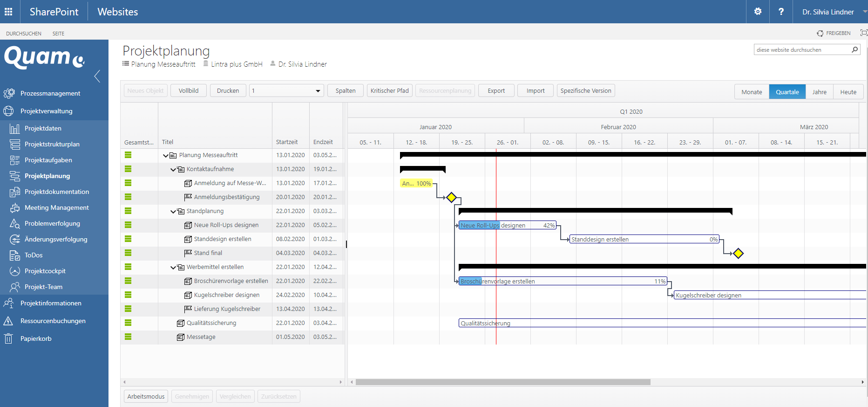Collapse the Werbemittel erstellen group
Viewport: 868px width, 407px height.
pos(173,268)
